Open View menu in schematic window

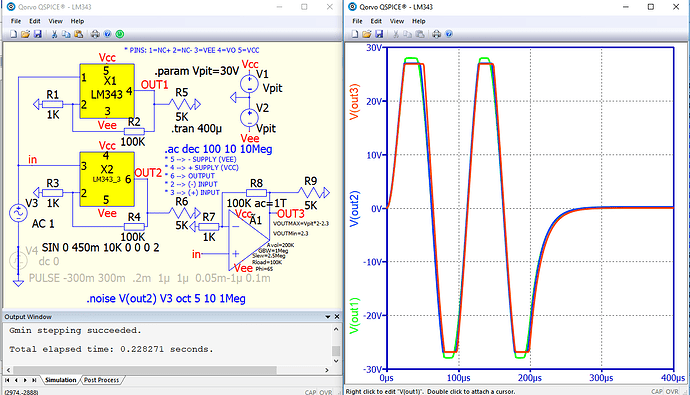55,21
